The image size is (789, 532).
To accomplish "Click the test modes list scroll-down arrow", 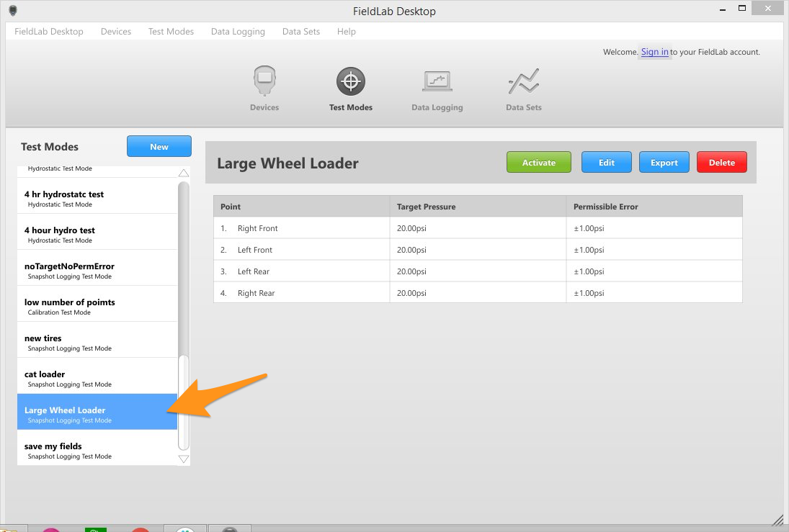I will coord(184,459).
